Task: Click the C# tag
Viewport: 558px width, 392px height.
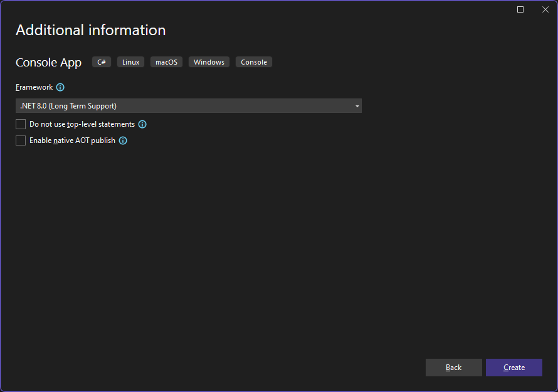Action: [x=102, y=62]
